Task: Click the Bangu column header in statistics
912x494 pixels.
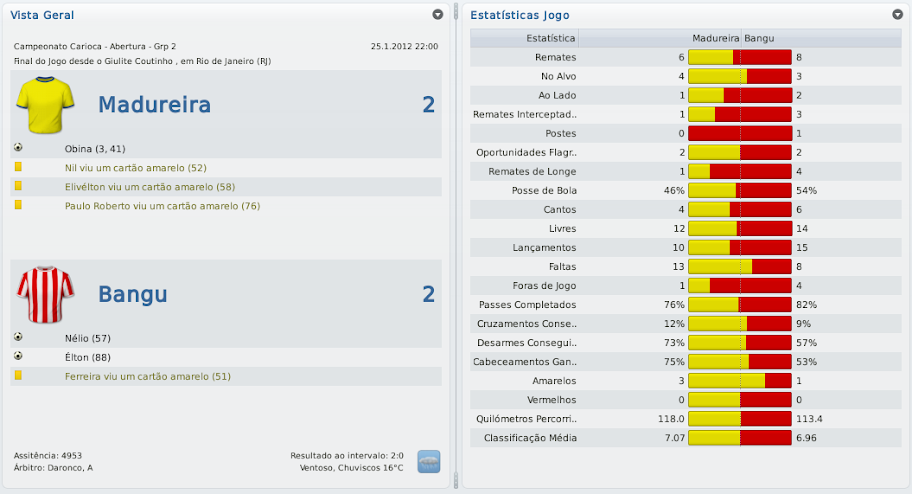Action: pos(759,38)
